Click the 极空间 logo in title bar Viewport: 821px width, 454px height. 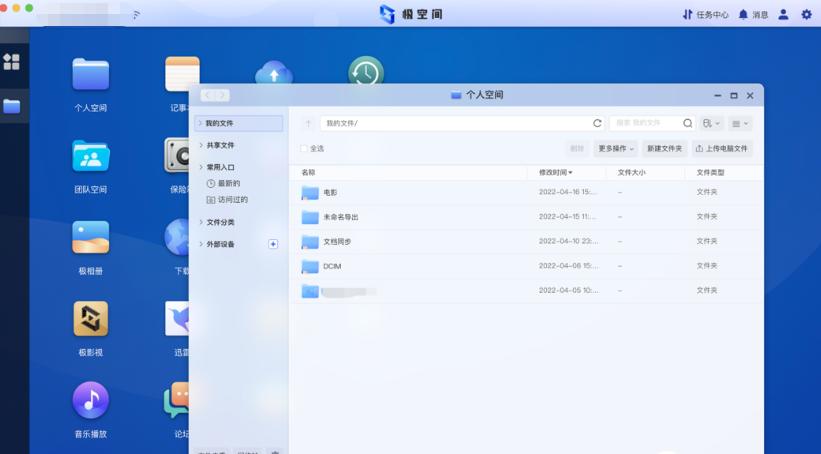point(411,14)
